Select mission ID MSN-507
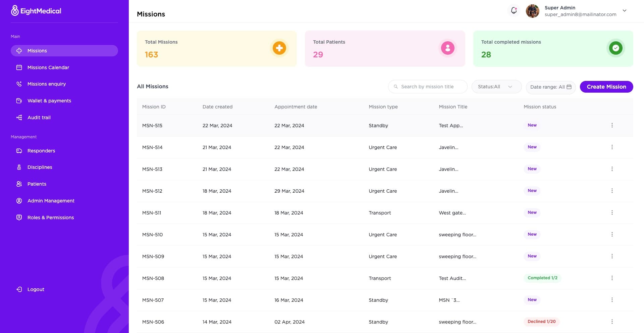The height and width of the screenshot is (333, 644). (153, 300)
